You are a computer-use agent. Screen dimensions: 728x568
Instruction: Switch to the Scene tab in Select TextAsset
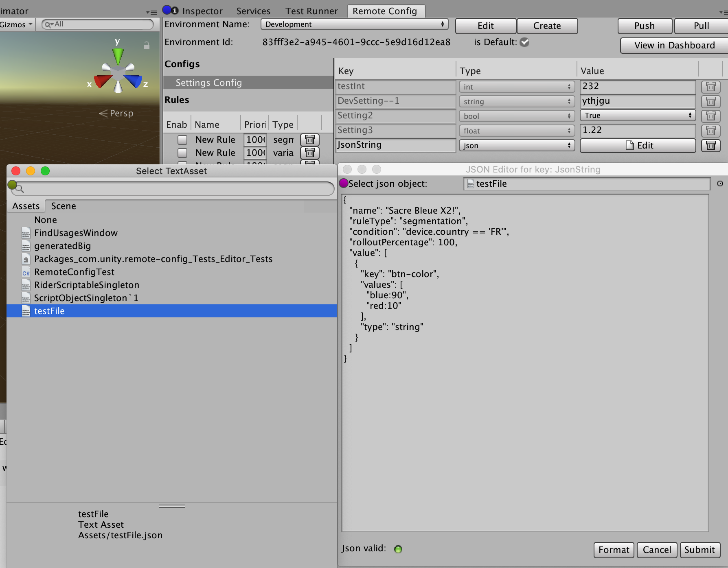click(63, 206)
